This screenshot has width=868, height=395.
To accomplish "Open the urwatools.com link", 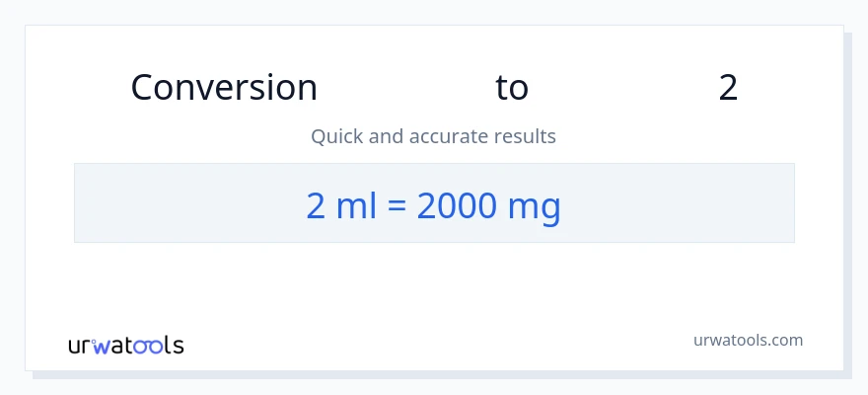I will coord(748,340).
